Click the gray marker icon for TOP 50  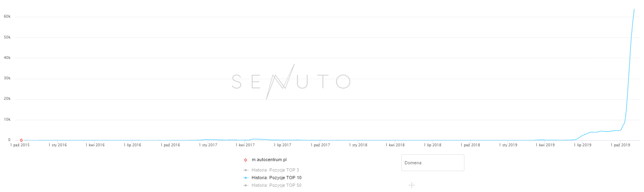coord(245,185)
